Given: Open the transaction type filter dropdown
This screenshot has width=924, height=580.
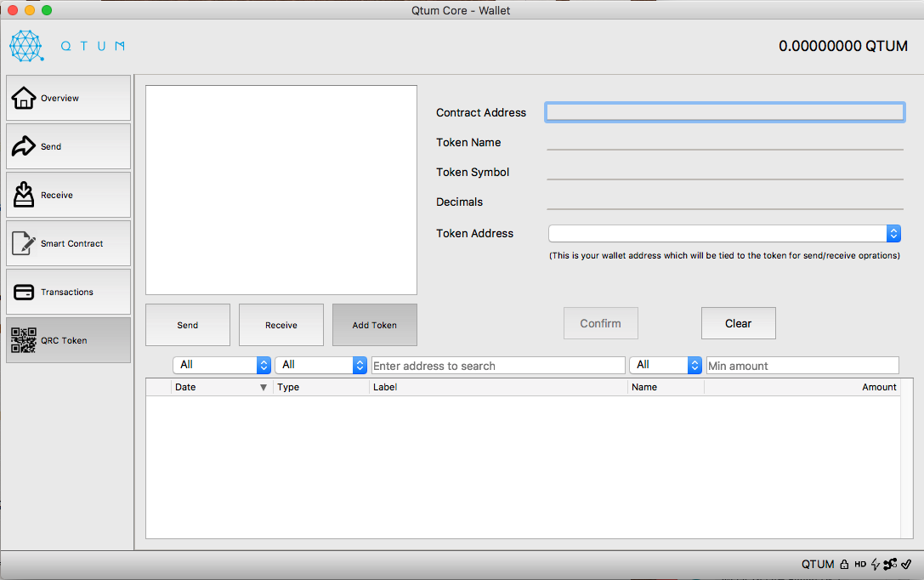Looking at the screenshot, I should tap(320, 365).
